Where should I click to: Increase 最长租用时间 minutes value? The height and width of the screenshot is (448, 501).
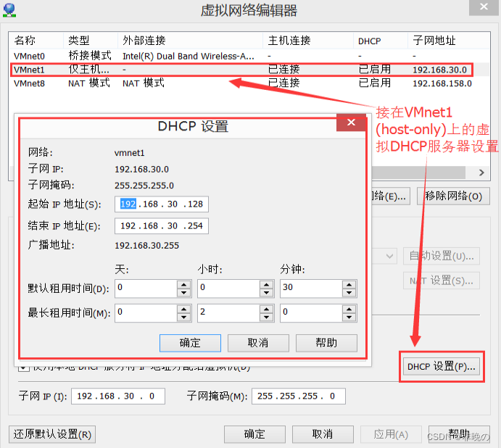(349, 309)
